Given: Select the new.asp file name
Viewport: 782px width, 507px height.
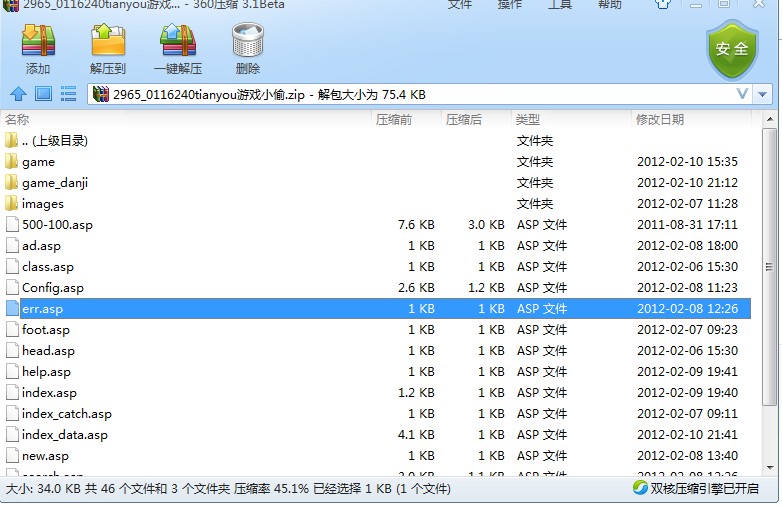Looking at the screenshot, I should [x=45, y=456].
